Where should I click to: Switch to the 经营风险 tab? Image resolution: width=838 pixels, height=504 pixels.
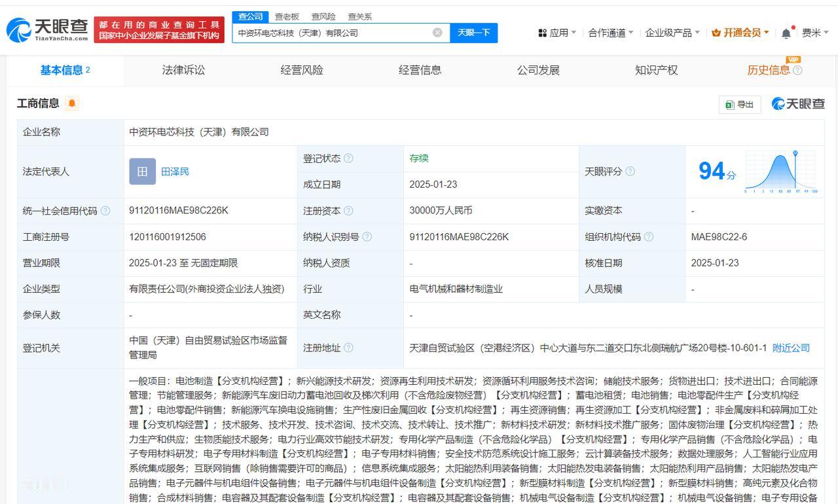pyautogui.click(x=302, y=70)
